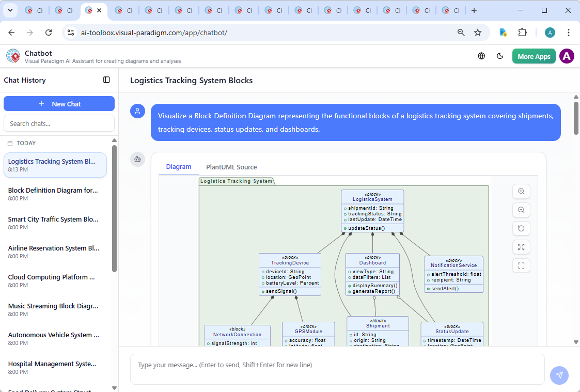Zoom in on the diagram

pos(521,191)
